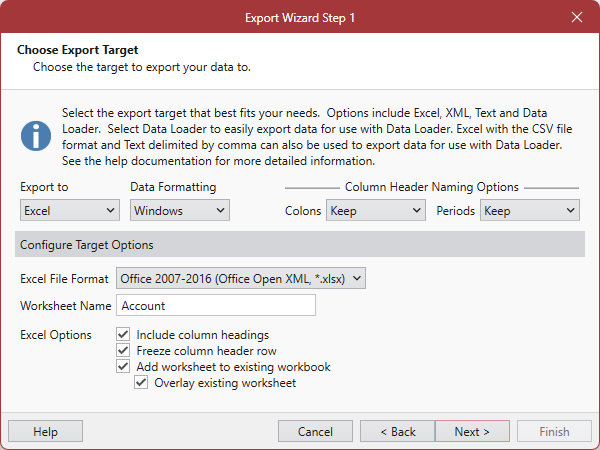Viewport: 600px width, 450px height.
Task: Toggle Add worksheet to existing workbook
Action: (x=123, y=367)
